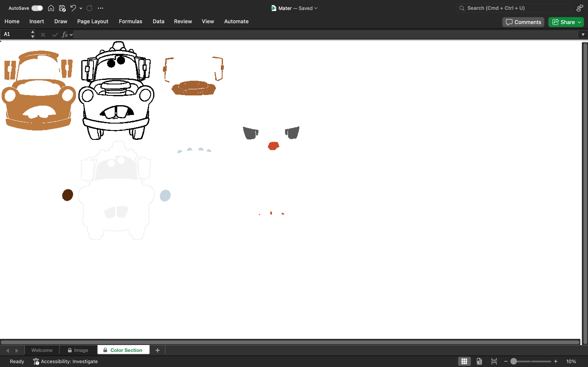
Task: Click the Home icon in title bar
Action: [51, 8]
